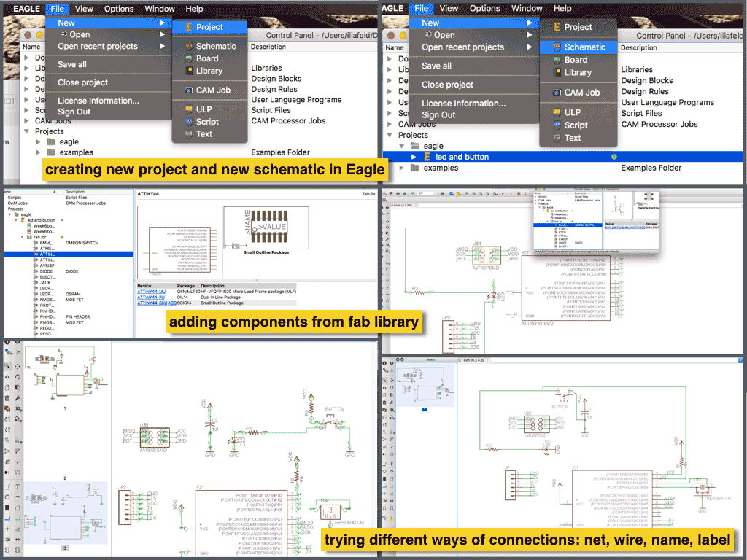This screenshot has height=560, width=747.
Task: Choose the Paste tool in bottom-left editor toolbar
Action: [18, 388]
